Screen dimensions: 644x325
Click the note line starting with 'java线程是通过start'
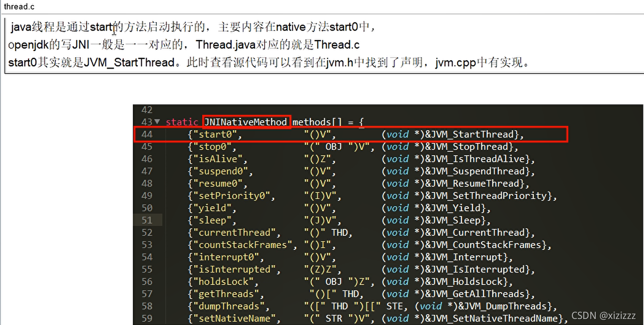[x=192, y=28]
